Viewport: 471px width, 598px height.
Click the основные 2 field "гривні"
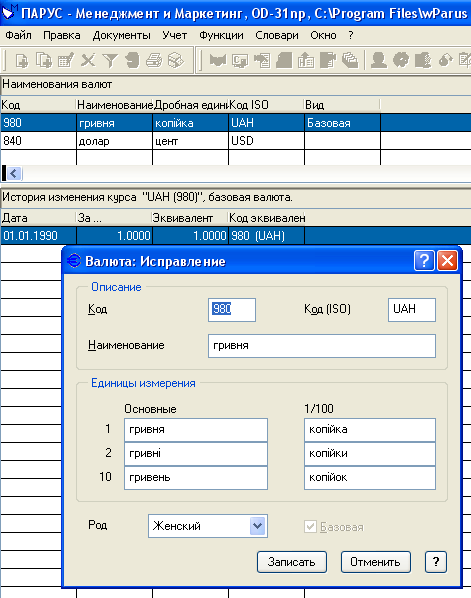tap(196, 454)
